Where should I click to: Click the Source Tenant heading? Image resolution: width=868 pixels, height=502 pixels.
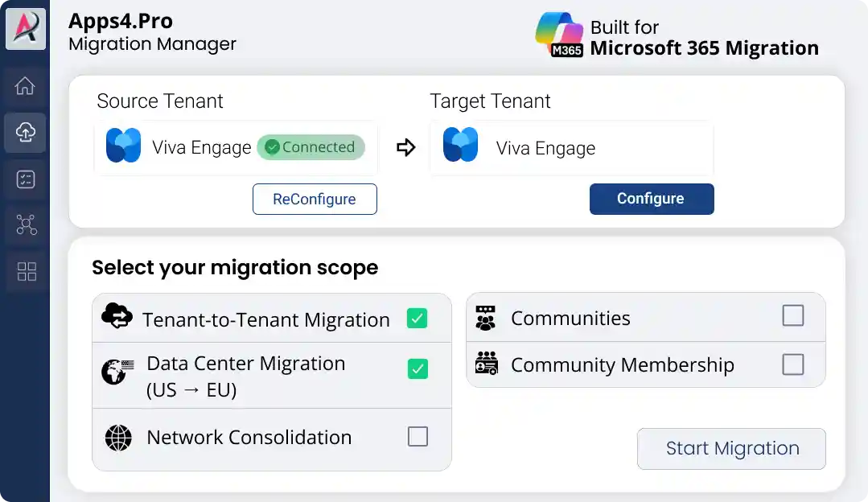point(159,101)
